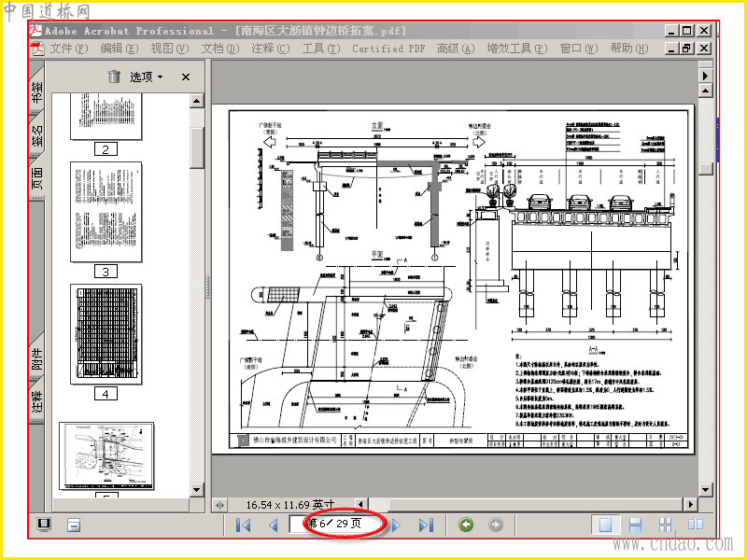Image resolution: width=747 pixels, height=560 pixels.
Task: Advance to the next page
Action: [396, 525]
